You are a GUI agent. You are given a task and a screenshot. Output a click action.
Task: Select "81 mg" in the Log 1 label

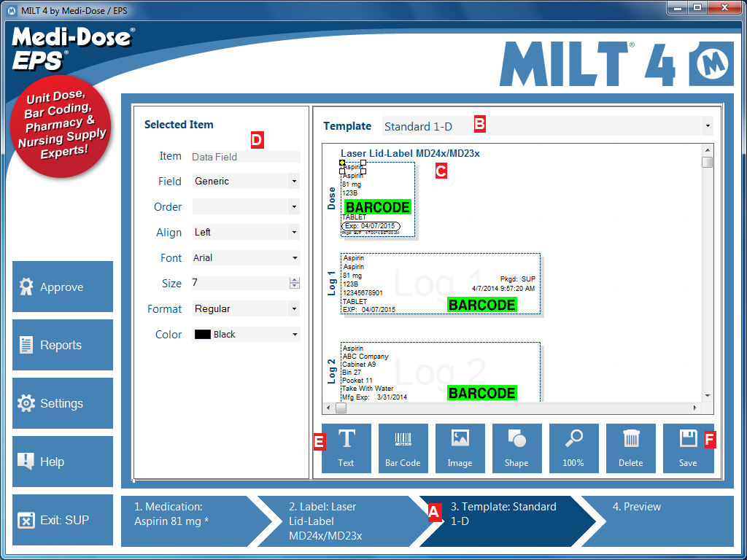point(352,275)
